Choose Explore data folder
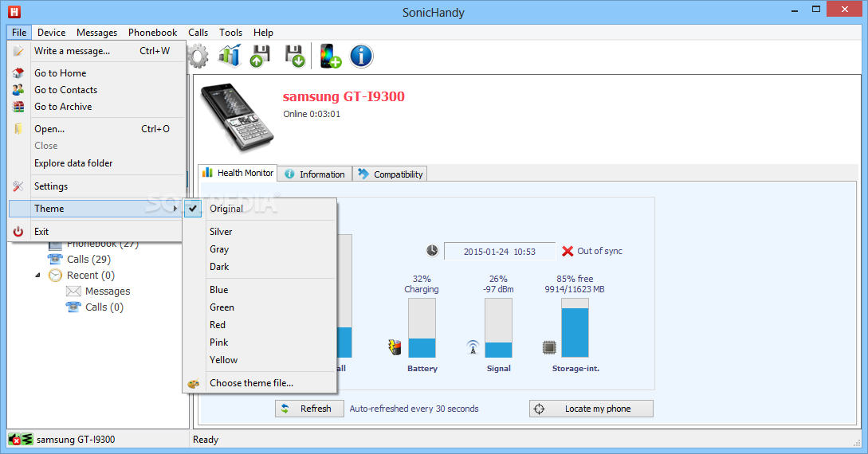The width and height of the screenshot is (868, 454). 97,163
